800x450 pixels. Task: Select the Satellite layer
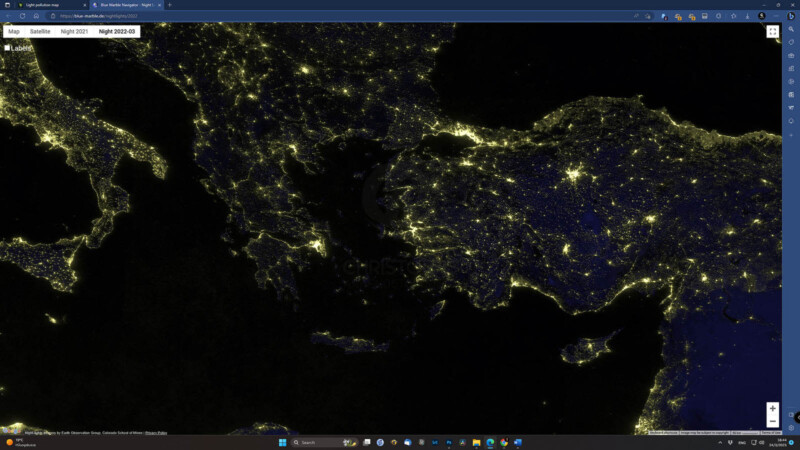(x=40, y=32)
